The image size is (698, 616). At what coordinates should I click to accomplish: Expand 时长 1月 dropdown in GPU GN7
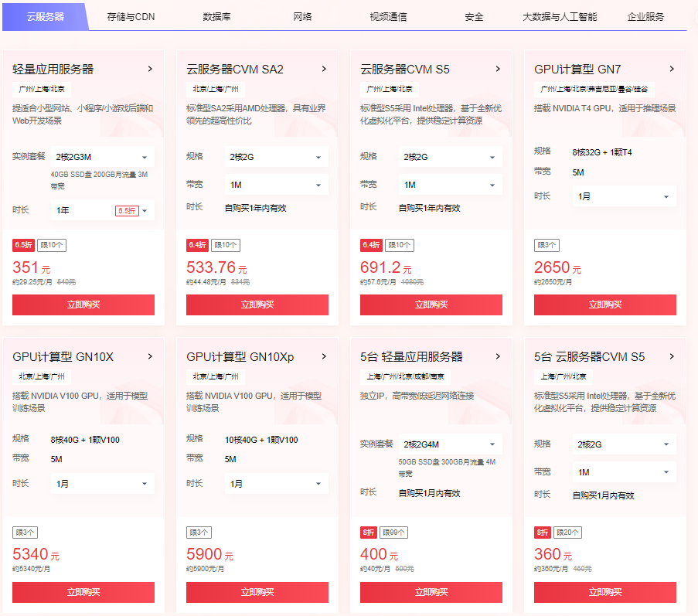[624, 196]
